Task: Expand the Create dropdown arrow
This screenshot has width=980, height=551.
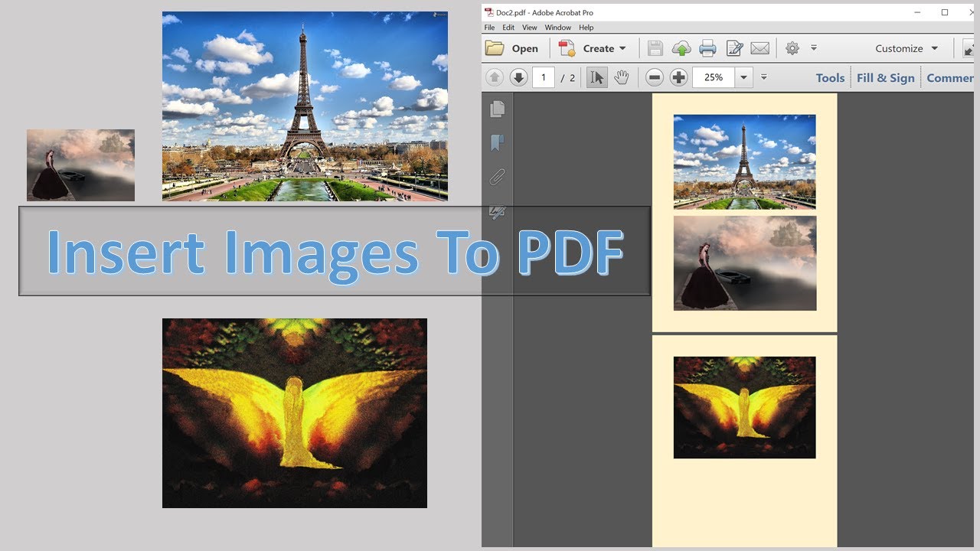Action: click(622, 48)
